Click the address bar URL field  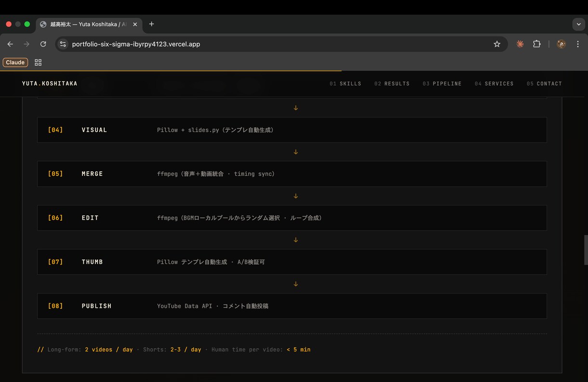tap(280, 44)
